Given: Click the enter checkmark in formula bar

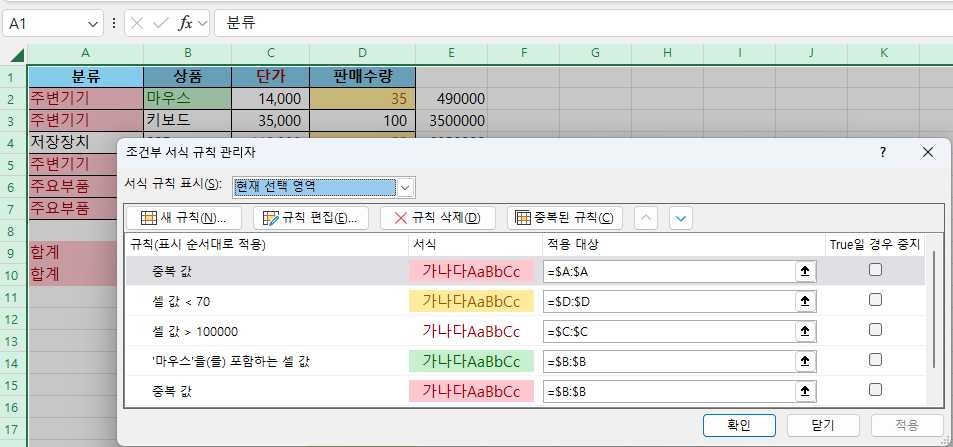Looking at the screenshot, I should click(x=160, y=22).
